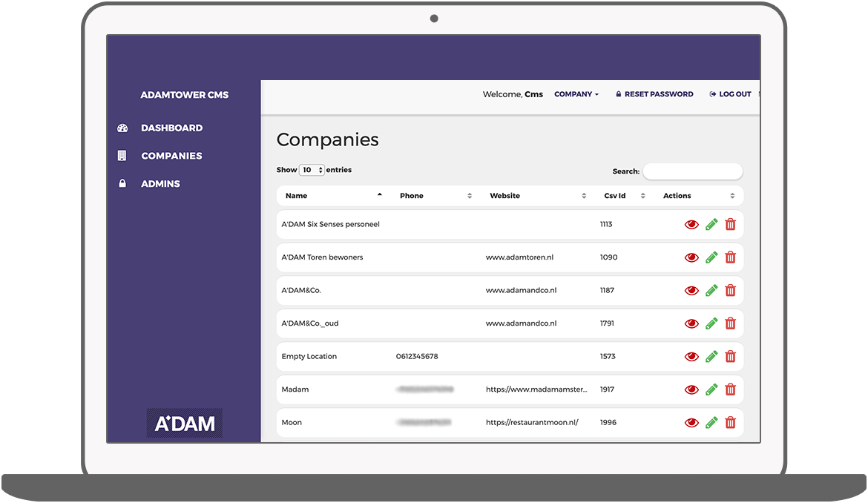Delete A'DAM Toren bewoners using the trash icon
The image size is (868, 503).
(x=731, y=257)
